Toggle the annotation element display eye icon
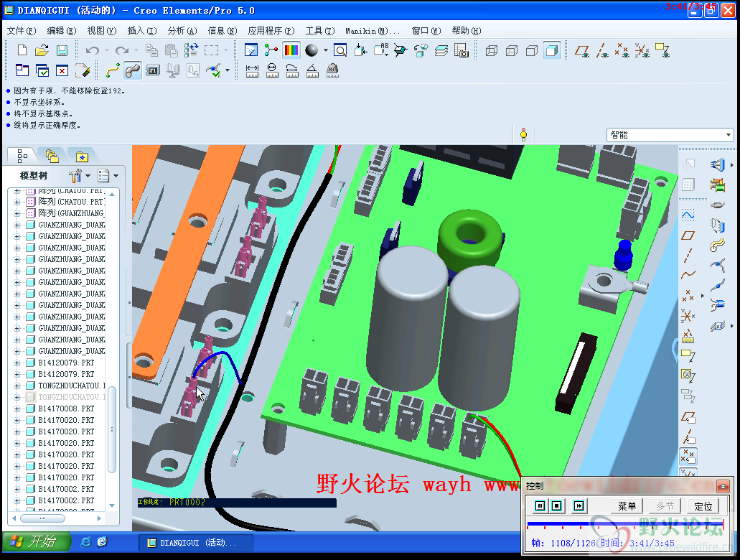The image size is (740, 560). click(x=662, y=50)
